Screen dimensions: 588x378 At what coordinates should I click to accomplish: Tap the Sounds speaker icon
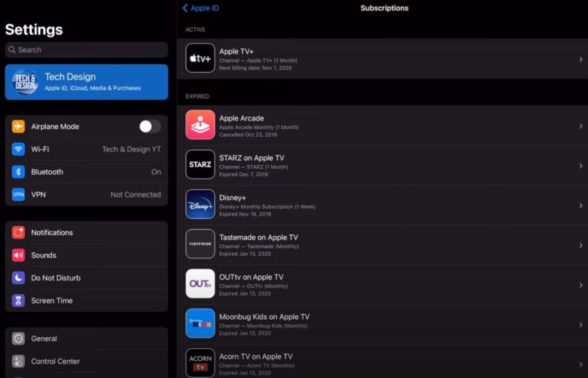tap(18, 255)
